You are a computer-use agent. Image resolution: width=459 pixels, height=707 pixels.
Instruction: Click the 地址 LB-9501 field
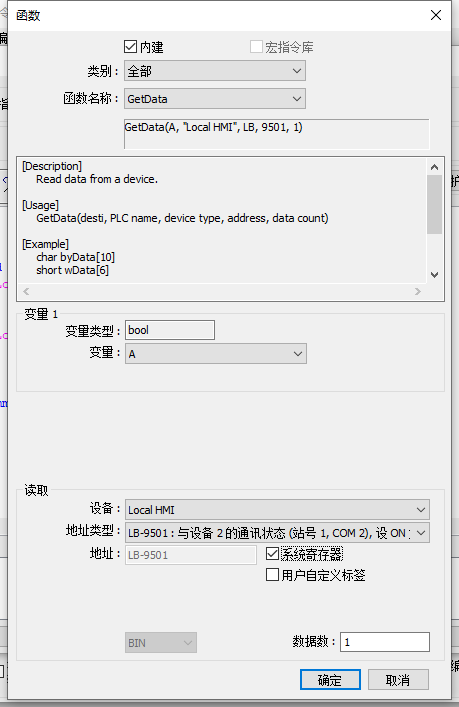coord(191,555)
